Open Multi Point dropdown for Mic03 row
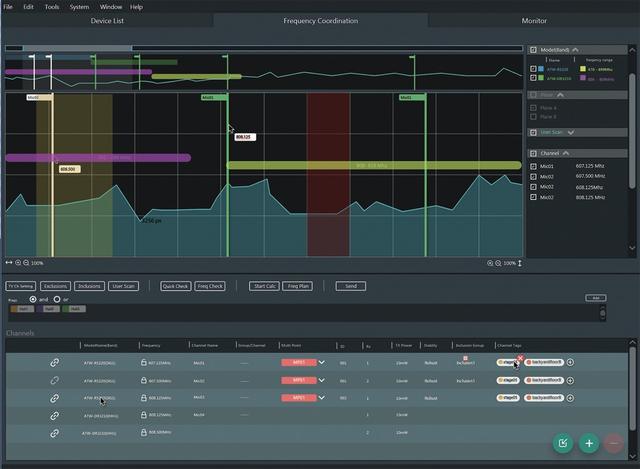The image size is (640, 469). [322, 398]
